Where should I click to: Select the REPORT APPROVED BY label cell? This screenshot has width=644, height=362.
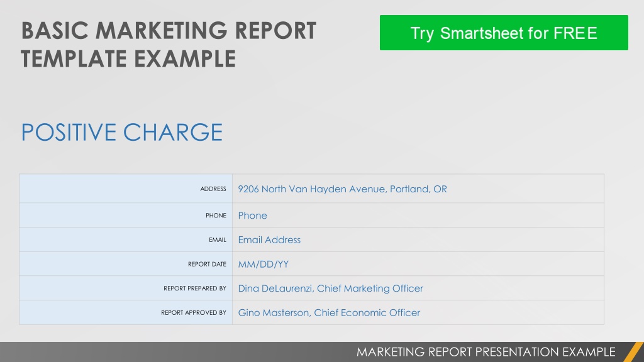[x=126, y=312]
